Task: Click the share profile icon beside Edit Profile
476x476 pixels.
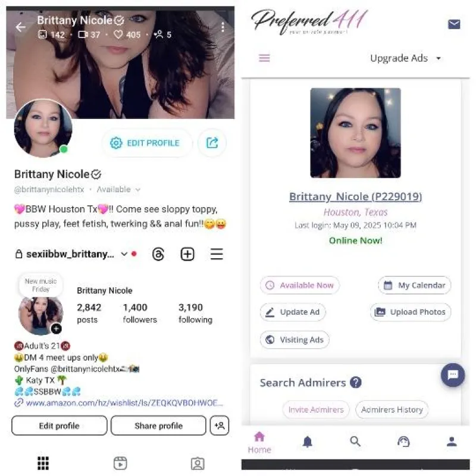Action: point(212,143)
